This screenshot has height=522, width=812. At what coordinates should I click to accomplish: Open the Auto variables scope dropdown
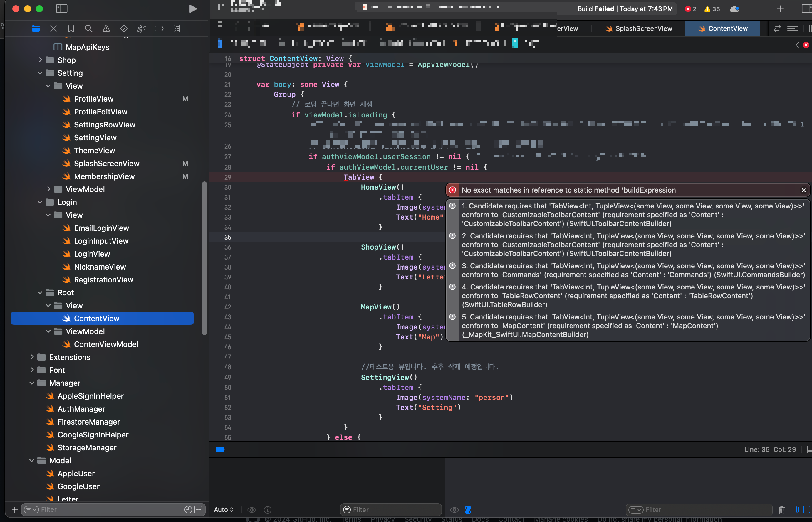point(224,510)
